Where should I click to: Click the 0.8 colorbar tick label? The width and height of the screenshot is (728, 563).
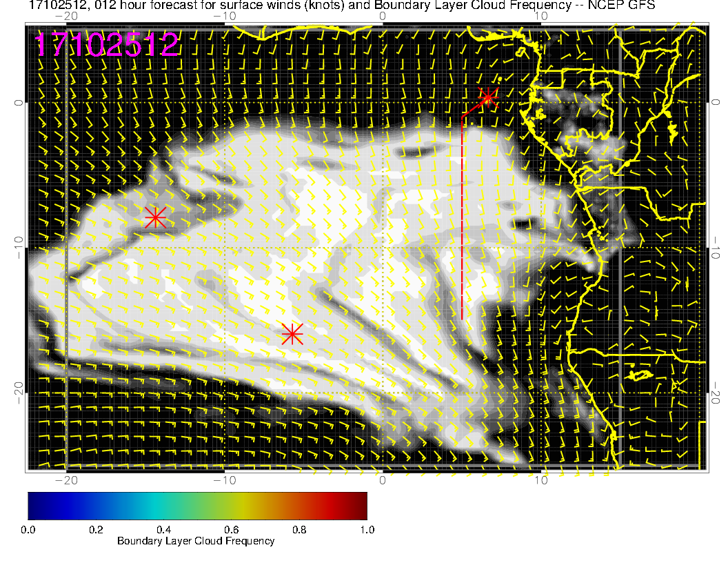pos(299,530)
